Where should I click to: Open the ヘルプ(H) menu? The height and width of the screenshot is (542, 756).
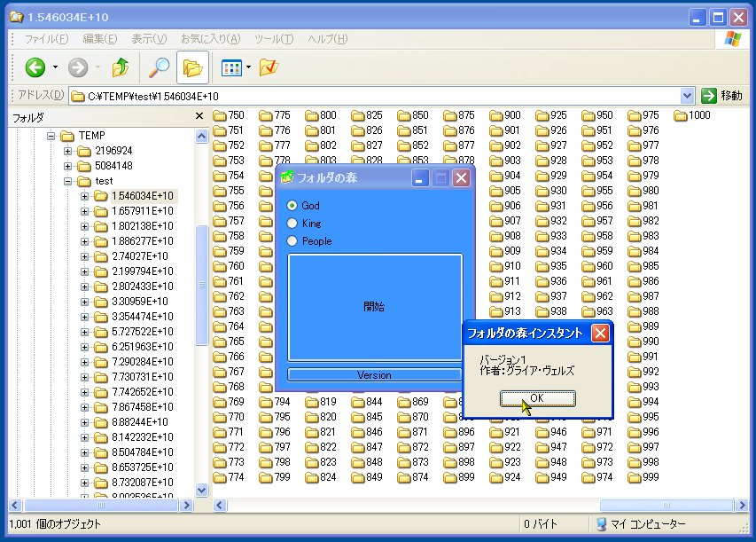coord(328,39)
